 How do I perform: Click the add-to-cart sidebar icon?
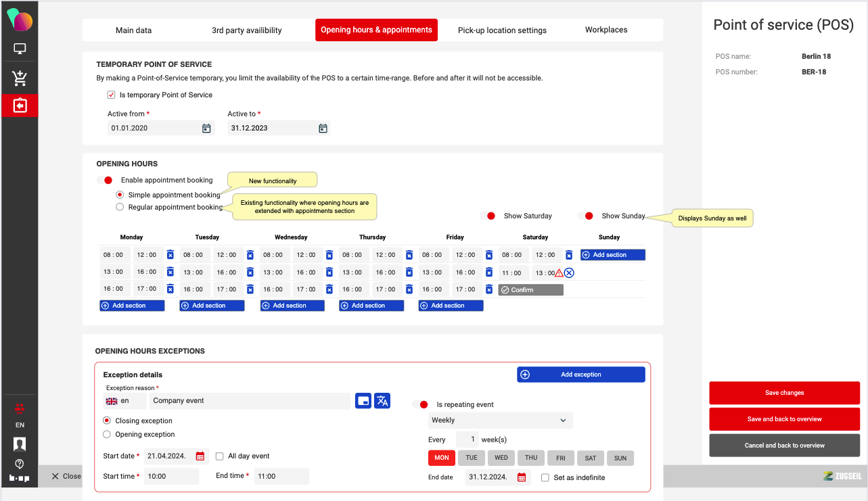click(20, 78)
